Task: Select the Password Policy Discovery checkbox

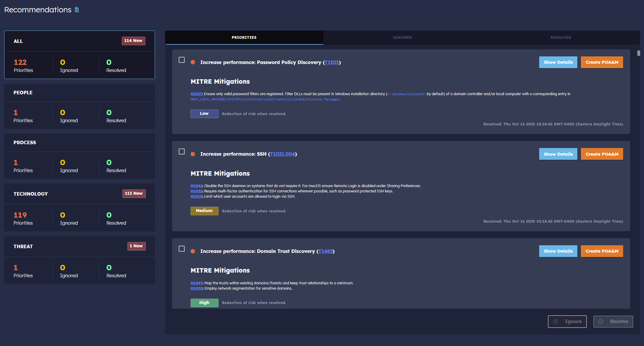Action: (x=182, y=60)
